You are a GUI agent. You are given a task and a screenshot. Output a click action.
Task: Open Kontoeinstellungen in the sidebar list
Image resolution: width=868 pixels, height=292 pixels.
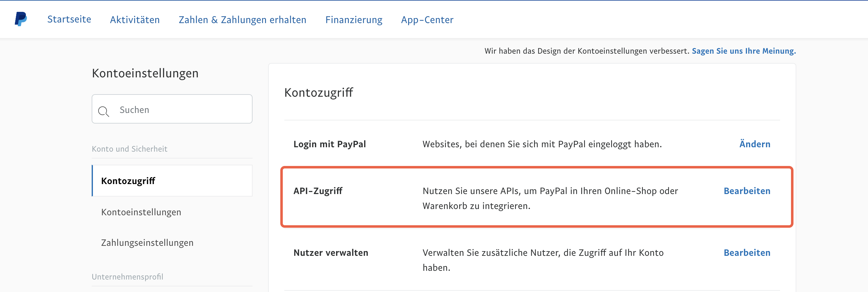tap(141, 212)
